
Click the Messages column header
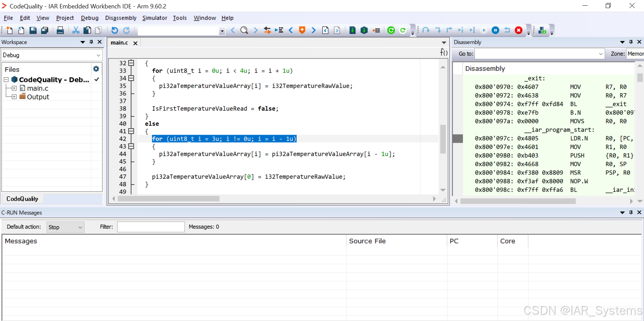[174, 241]
